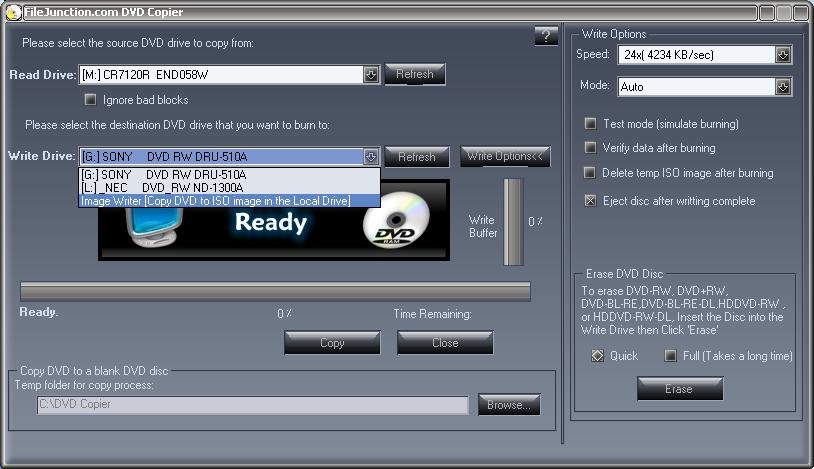Screen dimensions: 814x469
Task: Enable Test mode simulate burning checkbox
Action: pos(590,124)
